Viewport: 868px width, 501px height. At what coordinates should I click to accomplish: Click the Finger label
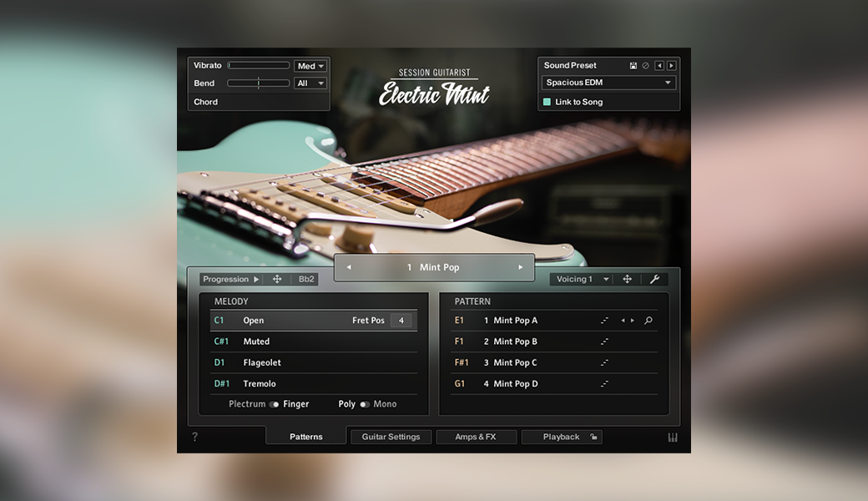click(x=296, y=404)
